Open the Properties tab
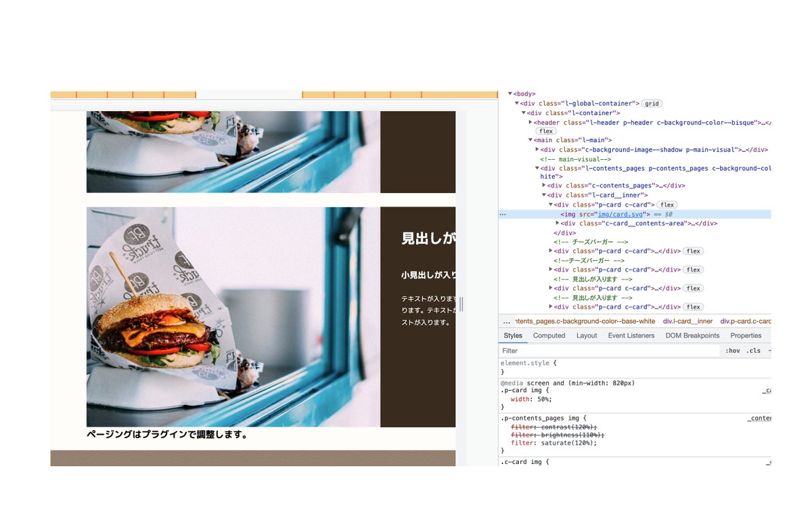This screenshot has height=508, width=812. point(746,336)
